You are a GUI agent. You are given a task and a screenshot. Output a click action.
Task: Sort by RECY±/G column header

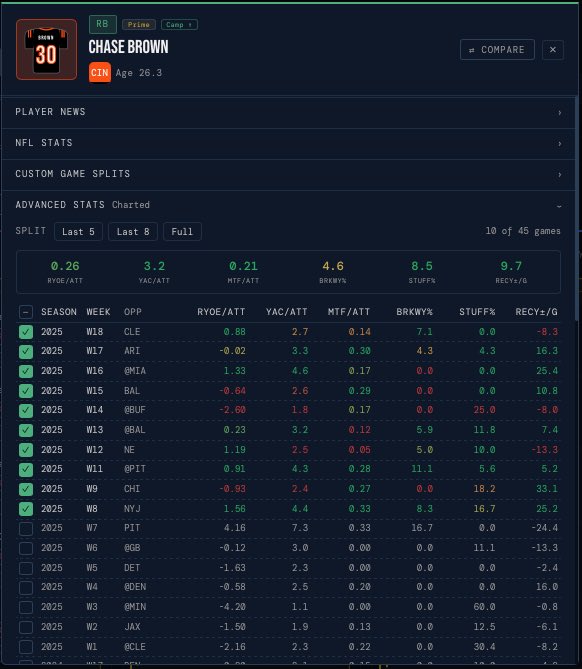tap(536, 312)
